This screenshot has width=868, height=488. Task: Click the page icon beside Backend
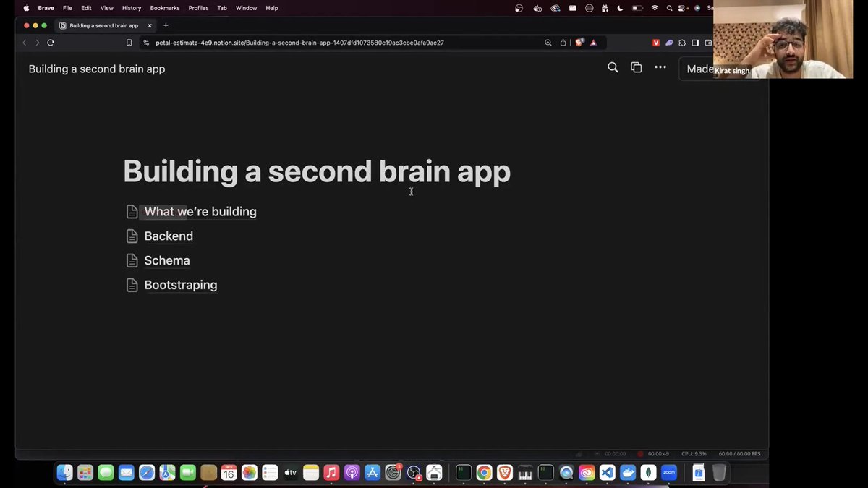pyautogui.click(x=132, y=236)
